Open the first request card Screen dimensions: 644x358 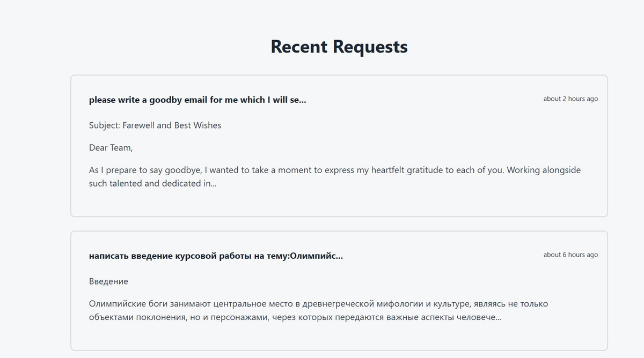pyautogui.click(x=339, y=146)
